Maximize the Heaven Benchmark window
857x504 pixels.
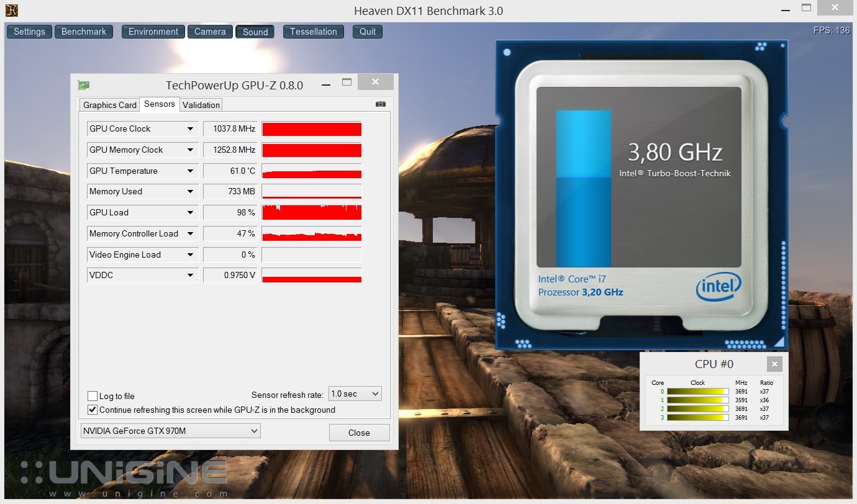point(806,8)
